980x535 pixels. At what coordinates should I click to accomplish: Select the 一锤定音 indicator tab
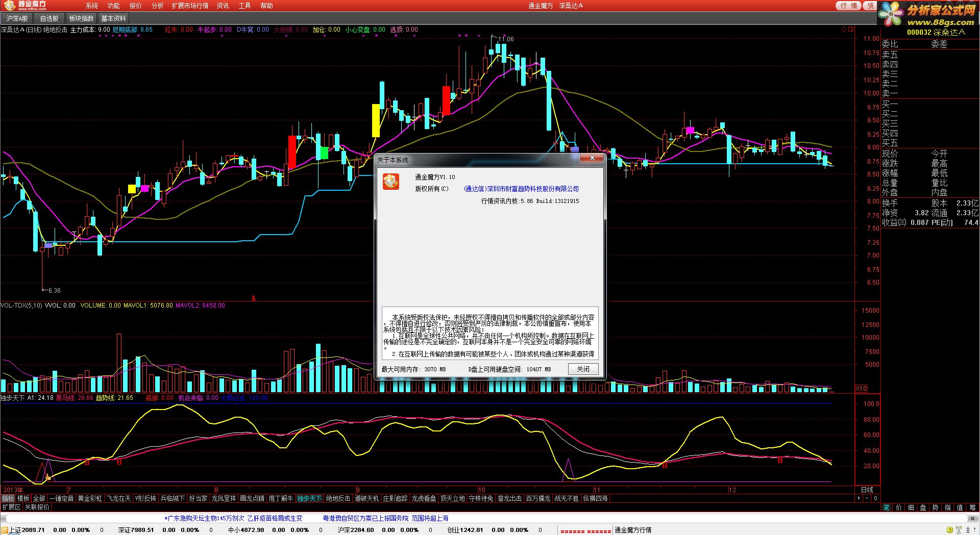point(61,498)
